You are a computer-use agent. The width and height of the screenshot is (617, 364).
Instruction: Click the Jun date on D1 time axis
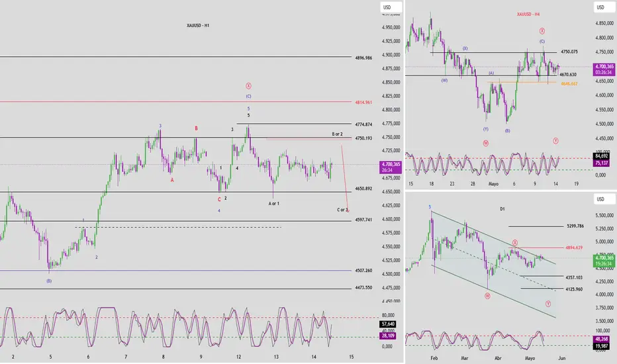[x=562, y=358]
